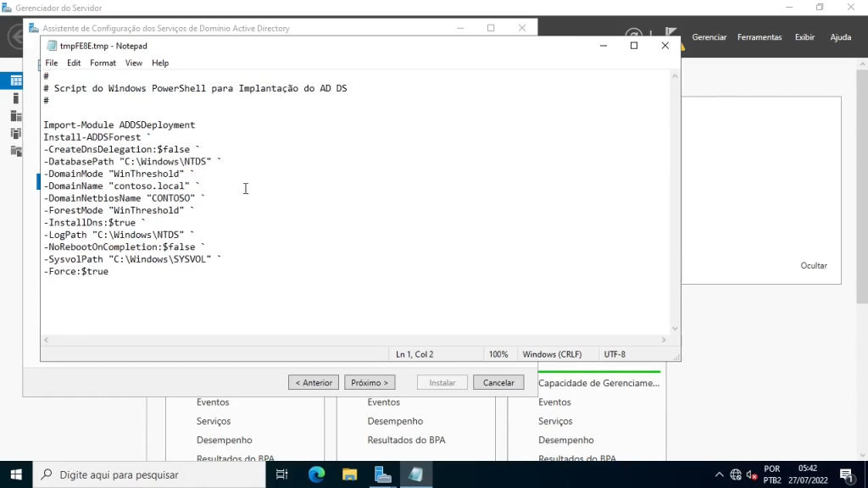Viewport: 868px width, 488px height.
Task: Open the Edit menu in Notepad
Action: click(x=74, y=63)
